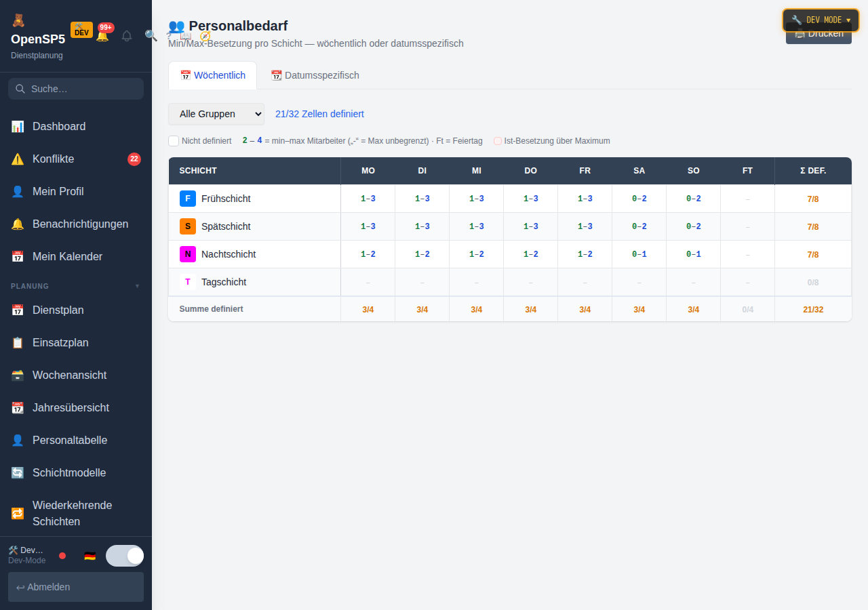This screenshot has height=610, width=868.
Task: Click the 21/32 Zellen definiert link
Action: point(319,114)
